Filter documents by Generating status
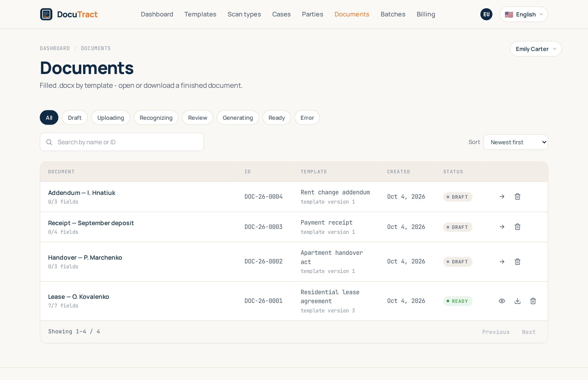Screen dimensions: 588x380 (x=238, y=117)
